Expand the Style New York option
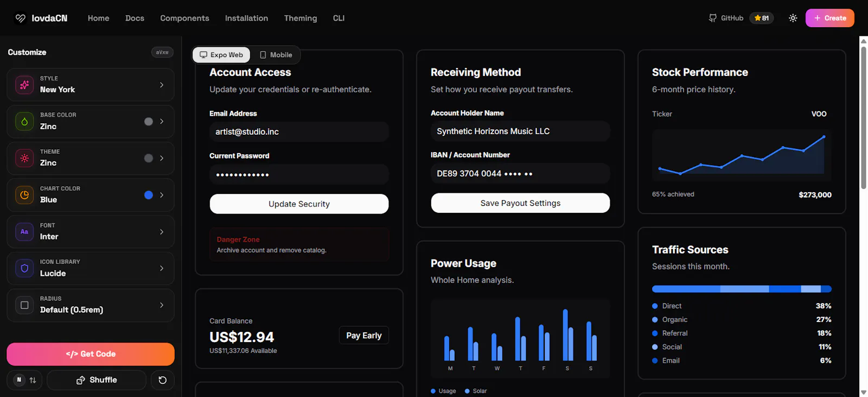 pyautogui.click(x=91, y=85)
